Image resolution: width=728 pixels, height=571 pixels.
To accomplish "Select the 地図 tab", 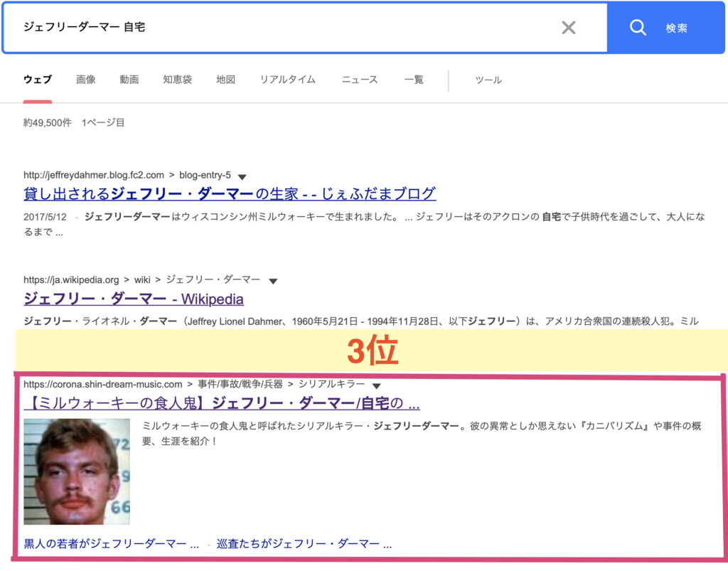I will tap(225, 80).
